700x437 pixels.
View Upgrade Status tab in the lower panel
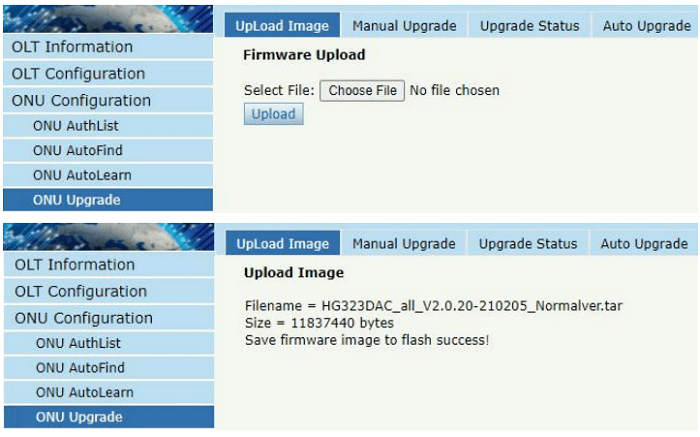click(x=528, y=244)
